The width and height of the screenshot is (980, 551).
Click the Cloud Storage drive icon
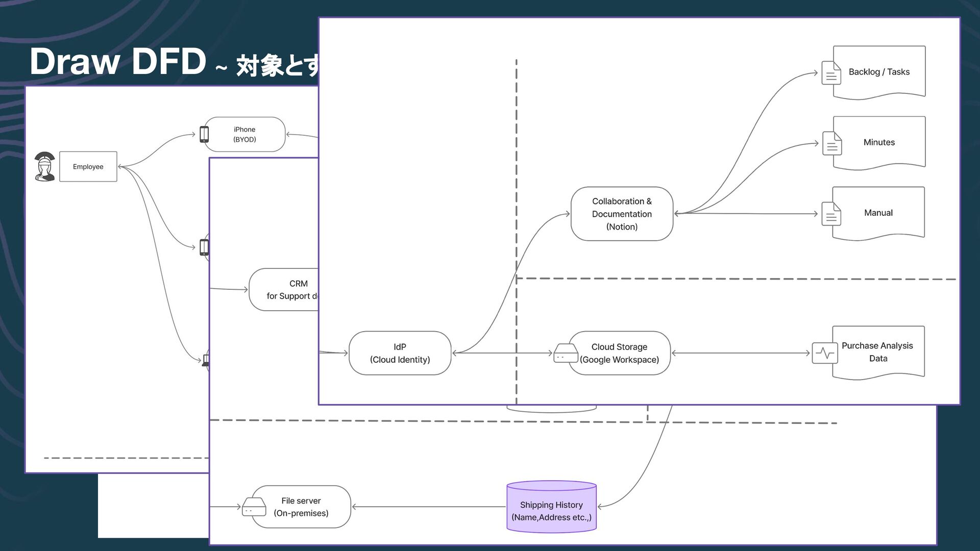pyautogui.click(x=566, y=353)
